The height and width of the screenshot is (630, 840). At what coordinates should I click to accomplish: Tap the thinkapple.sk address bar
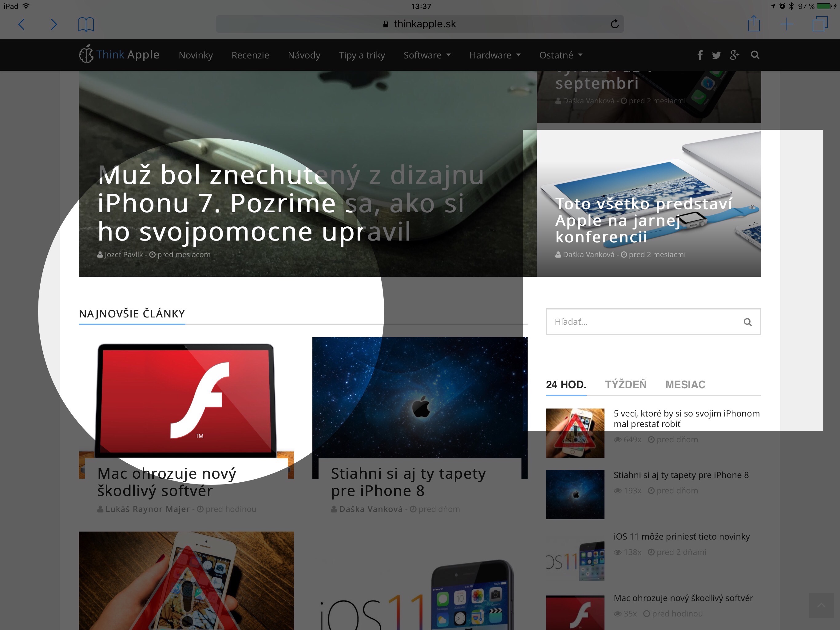click(420, 24)
